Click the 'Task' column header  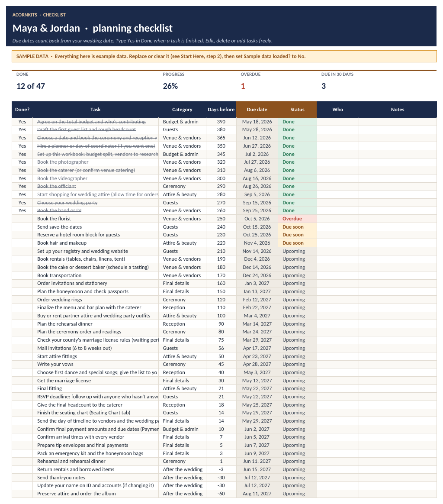coord(96,110)
